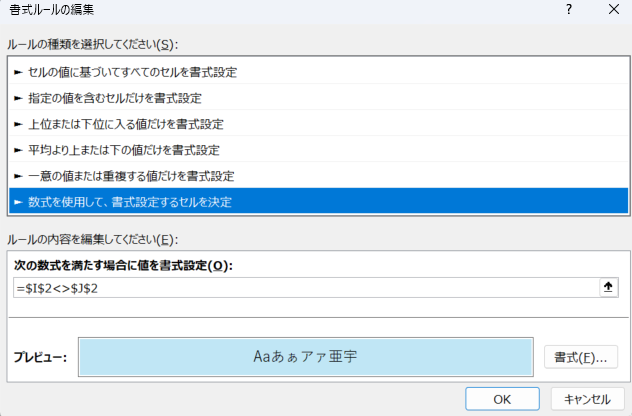
Task: Click the arrow bullet before 数式を使用して
Action: tap(18, 202)
